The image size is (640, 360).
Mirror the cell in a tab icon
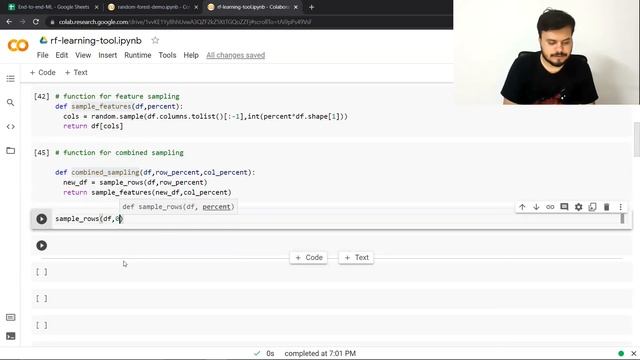(x=592, y=207)
